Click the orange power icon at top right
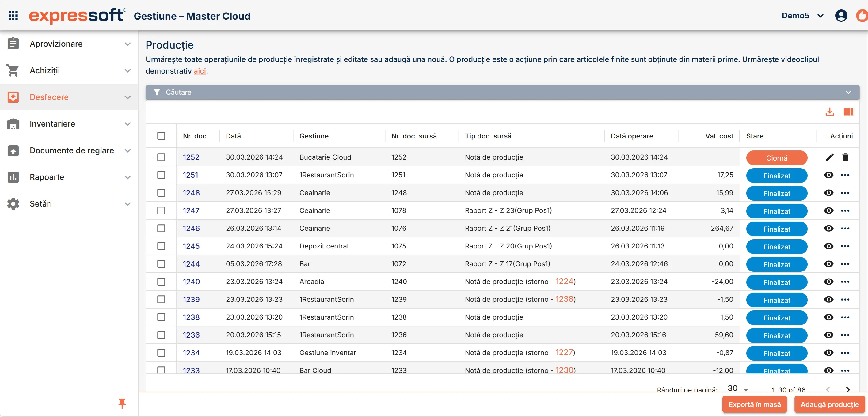The image size is (868, 417). tap(862, 16)
